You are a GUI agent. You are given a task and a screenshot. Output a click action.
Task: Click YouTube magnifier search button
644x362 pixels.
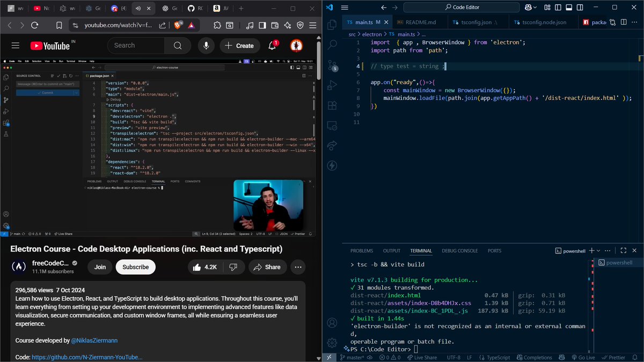(178, 46)
